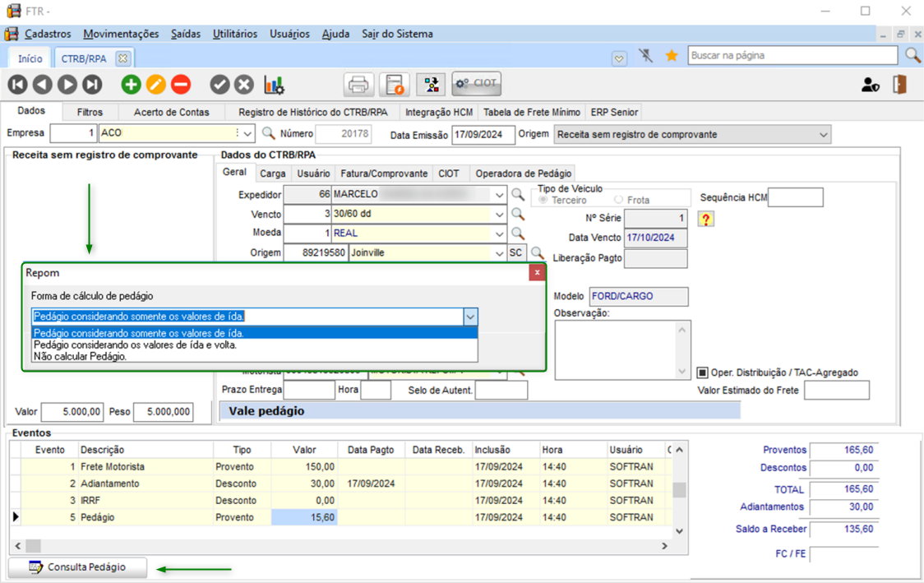Expand the Origem receipt type dropdown
The image size is (924, 583).
click(x=823, y=134)
